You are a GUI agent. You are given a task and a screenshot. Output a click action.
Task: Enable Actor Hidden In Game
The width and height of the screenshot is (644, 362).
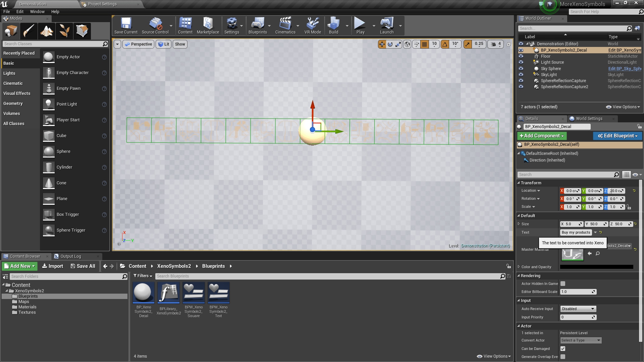[x=562, y=284]
